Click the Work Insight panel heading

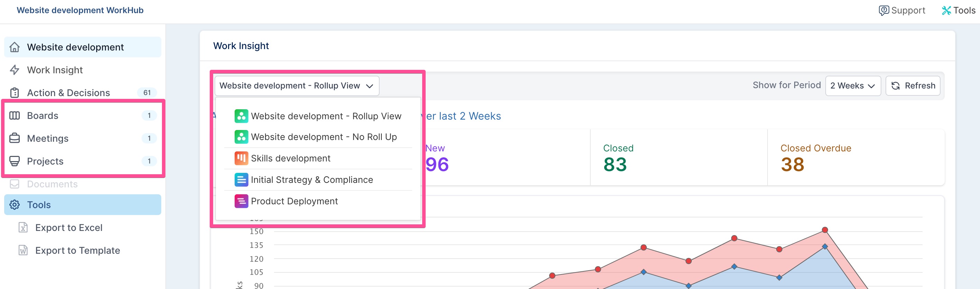[241, 46]
